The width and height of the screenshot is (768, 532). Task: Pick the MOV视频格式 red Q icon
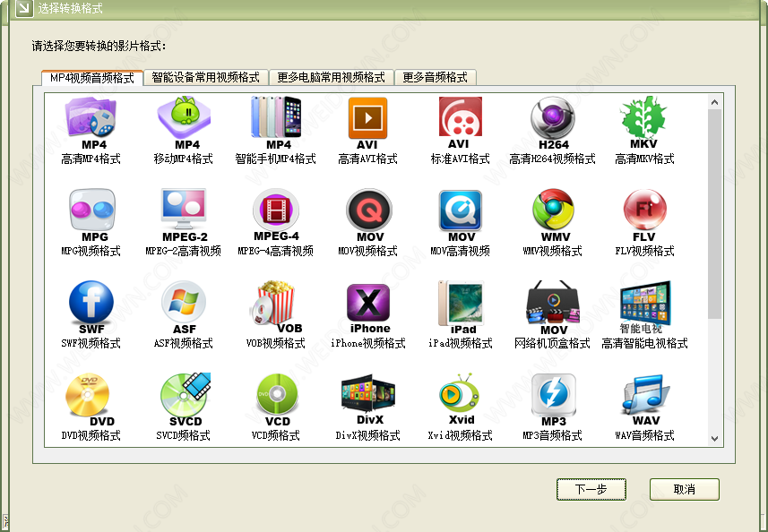pyautogui.click(x=369, y=210)
